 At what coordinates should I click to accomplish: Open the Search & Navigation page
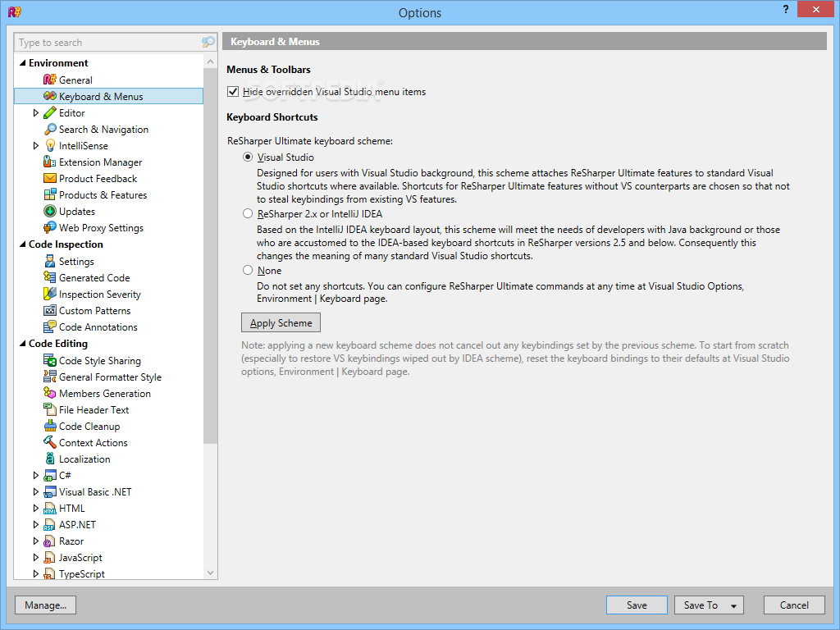pos(103,129)
